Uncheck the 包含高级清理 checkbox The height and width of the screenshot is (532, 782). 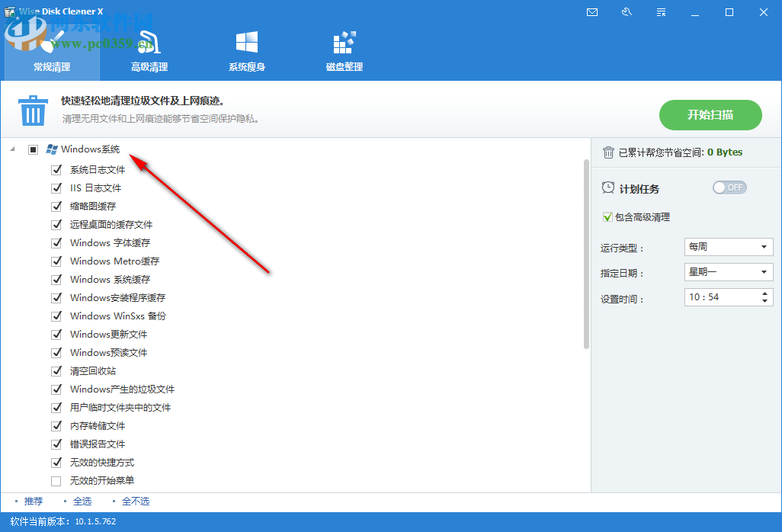[x=607, y=217]
